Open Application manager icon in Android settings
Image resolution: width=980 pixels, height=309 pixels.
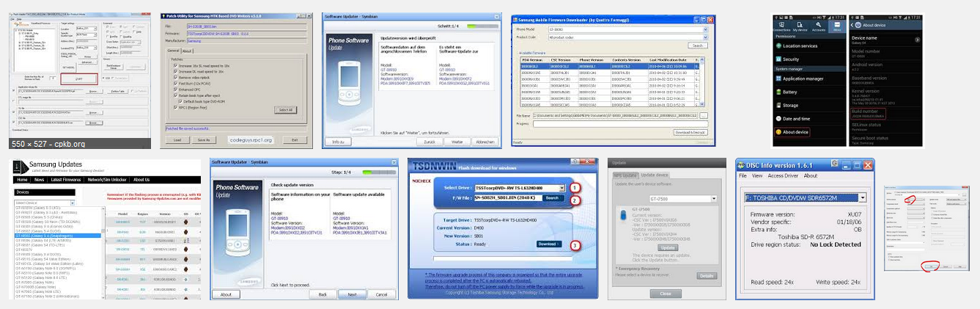point(778,79)
